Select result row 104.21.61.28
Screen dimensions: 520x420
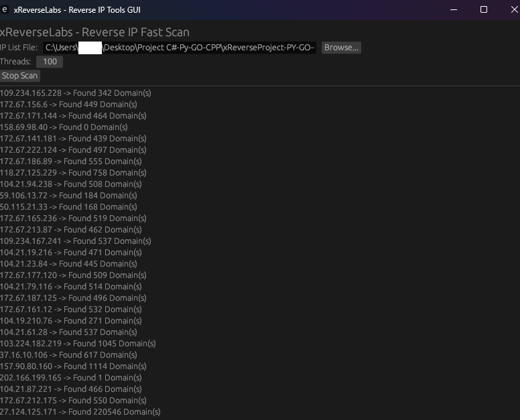pos(68,332)
